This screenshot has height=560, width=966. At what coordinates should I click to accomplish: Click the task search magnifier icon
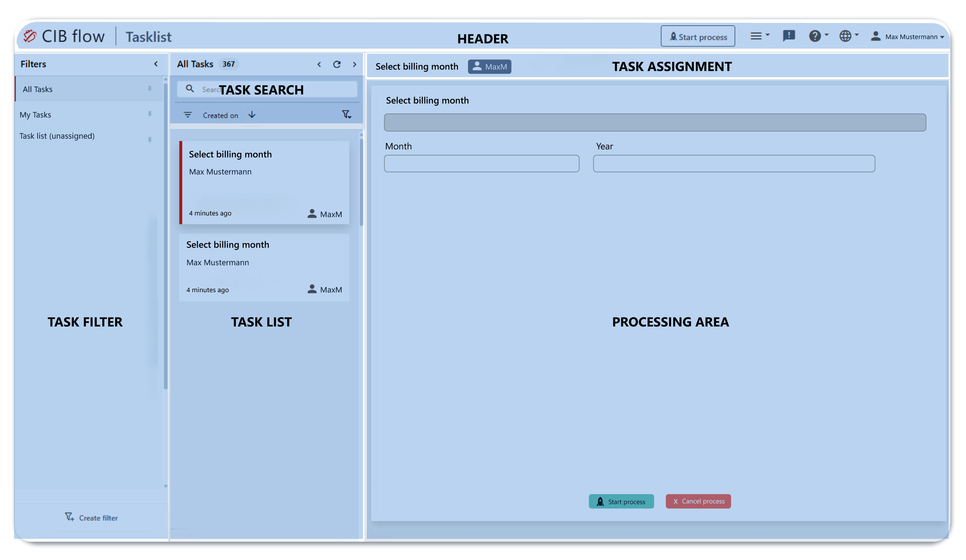[x=190, y=89]
